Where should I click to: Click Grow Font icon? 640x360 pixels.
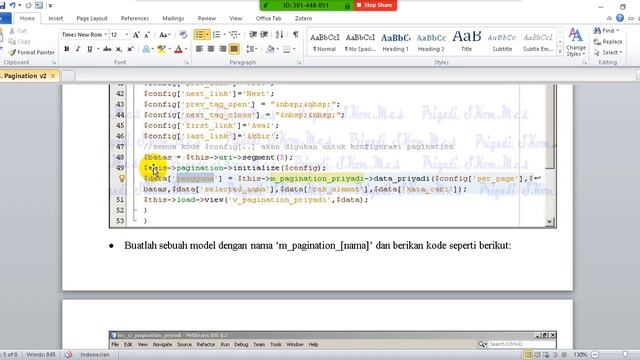(136, 35)
